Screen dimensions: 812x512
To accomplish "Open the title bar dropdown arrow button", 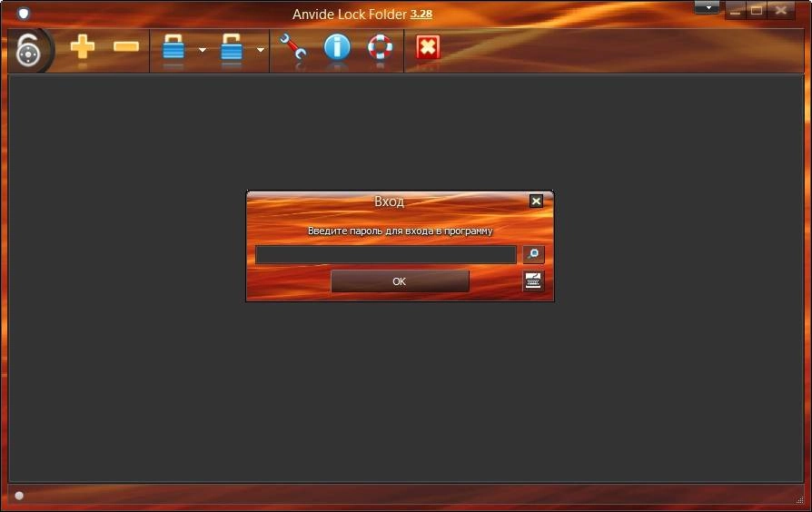I will [x=708, y=8].
